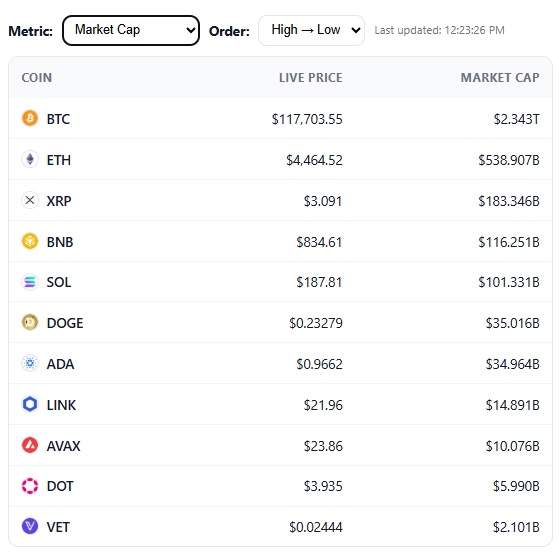This screenshot has width=559, height=554.
Task: Click the COIN column header
Action: coord(37,77)
